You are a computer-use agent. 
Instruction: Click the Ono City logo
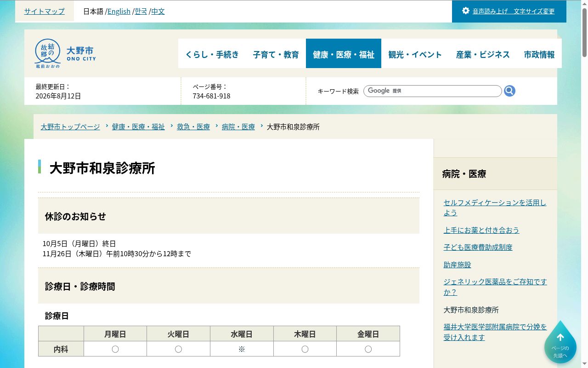click(65, 53)
